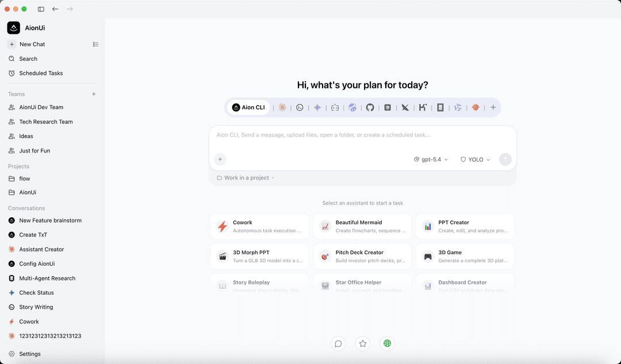Select the blue Gemini sparkle agent icon
This screenshot has width=621, height=364.
[x=317, y=108]
